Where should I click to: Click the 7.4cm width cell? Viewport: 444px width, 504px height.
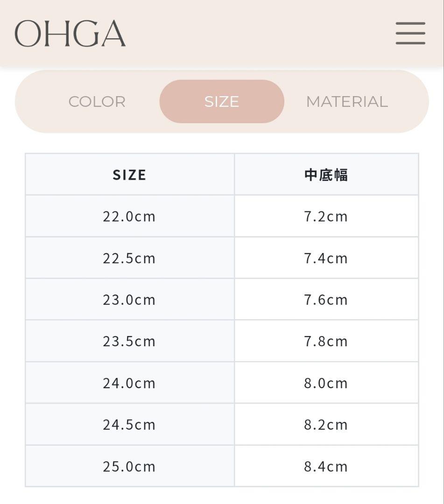[x=326, y=258]
